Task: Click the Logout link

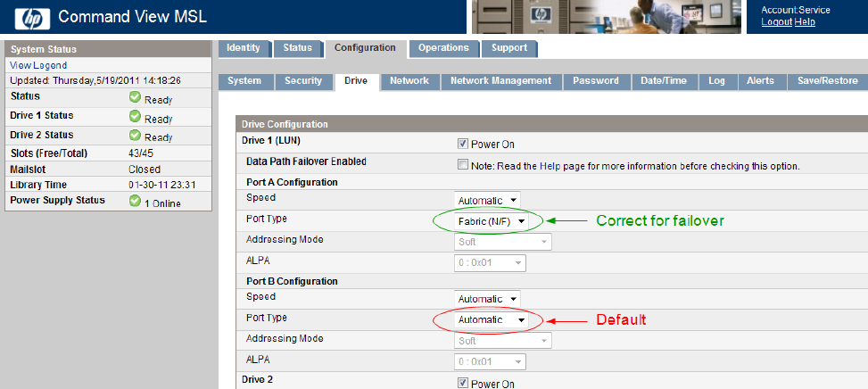Action: click(777, 22)
